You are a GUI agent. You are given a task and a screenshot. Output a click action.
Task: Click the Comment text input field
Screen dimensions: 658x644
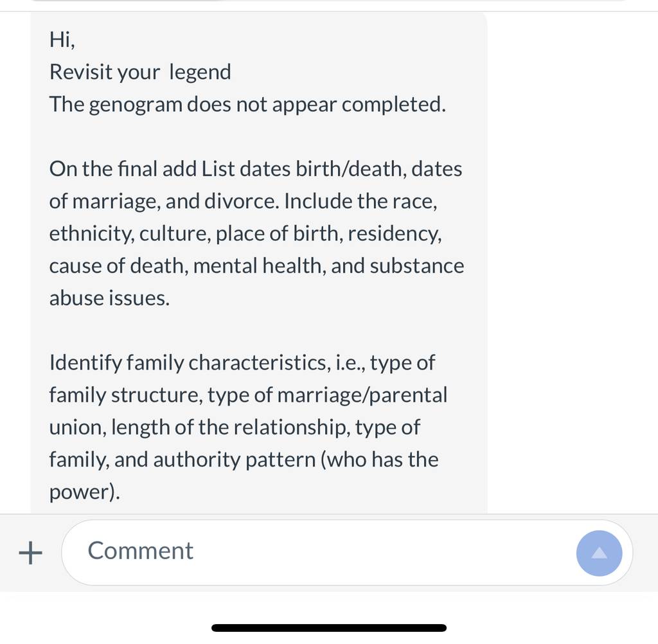(x=346, y=553)
